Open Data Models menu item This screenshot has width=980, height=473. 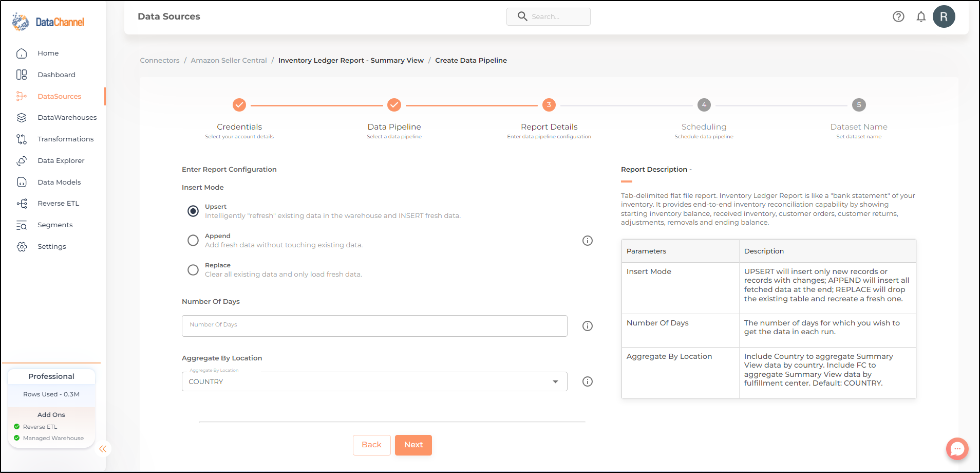(x=60, y=183)
